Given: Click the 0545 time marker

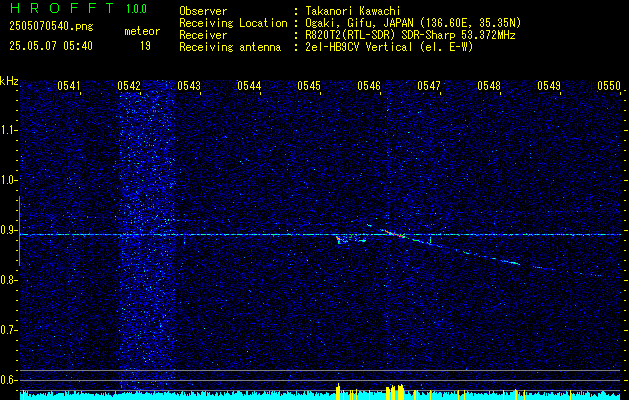Looking at the screenshot, I should 309,86.
